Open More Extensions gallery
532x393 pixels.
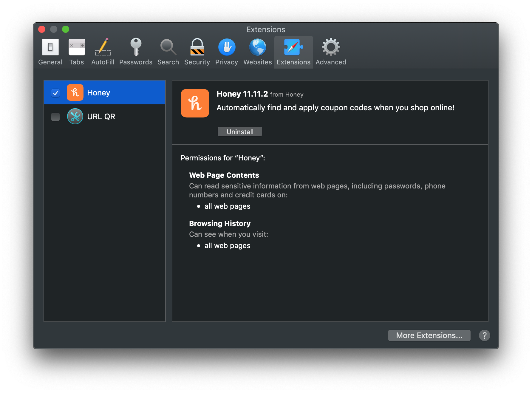pyautogui.click(x=429, y=335)
